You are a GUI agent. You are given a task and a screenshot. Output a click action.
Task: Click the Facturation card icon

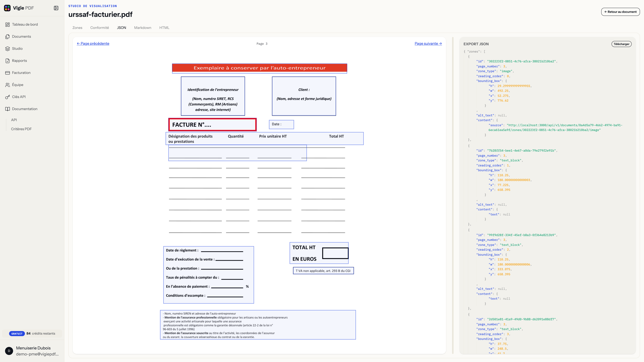(x=8, y=73)
